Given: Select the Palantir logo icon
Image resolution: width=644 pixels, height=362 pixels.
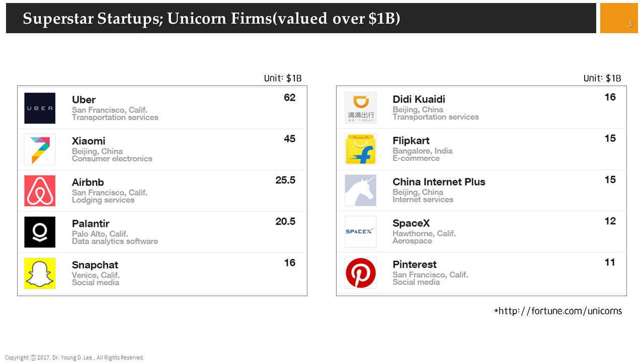Looking at the screenshot, I should [40, 232].
